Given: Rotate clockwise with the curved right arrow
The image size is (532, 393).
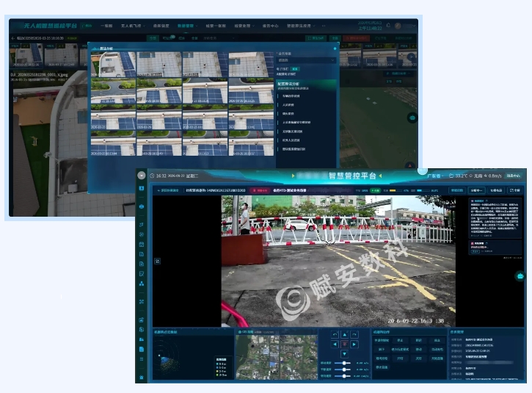Looking at the screenshot, I should 354,335.
